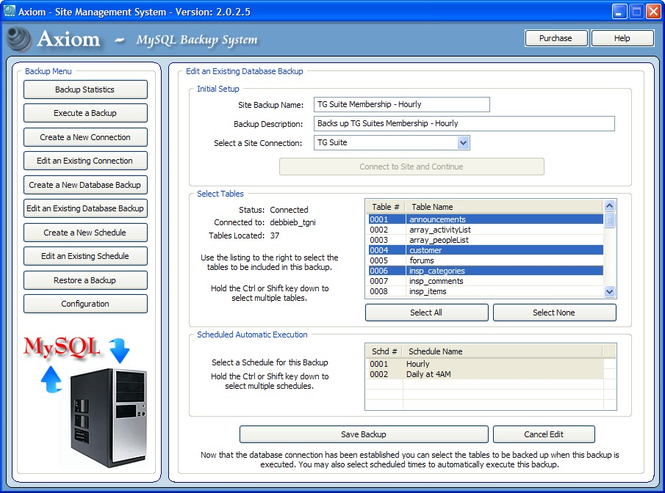Click the Schedule Name column header
665x493 pixels.
pyautogui.click(x=502, y=351)
